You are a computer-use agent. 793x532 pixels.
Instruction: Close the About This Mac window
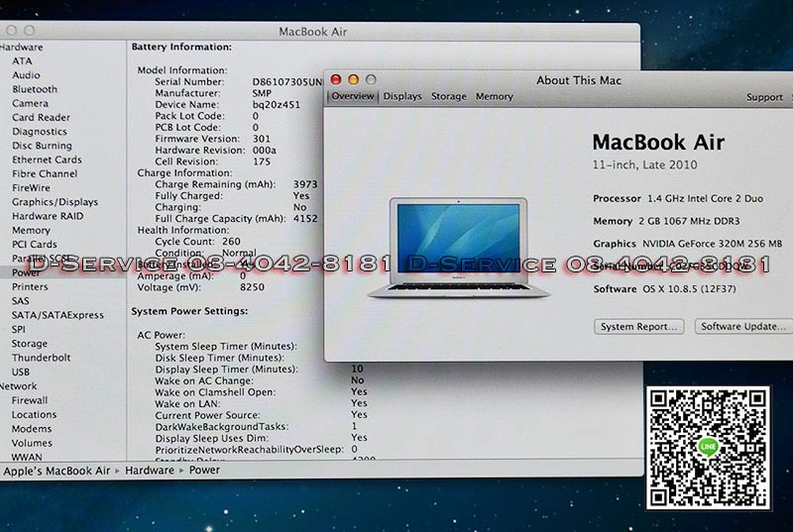tap(336, 80)
